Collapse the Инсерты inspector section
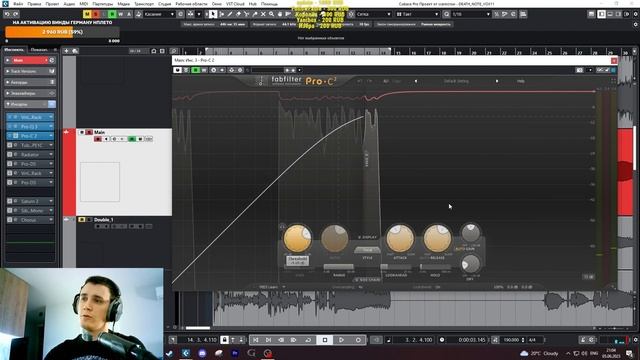The width and height of the screenshot is (640, 360). (30, 104)
